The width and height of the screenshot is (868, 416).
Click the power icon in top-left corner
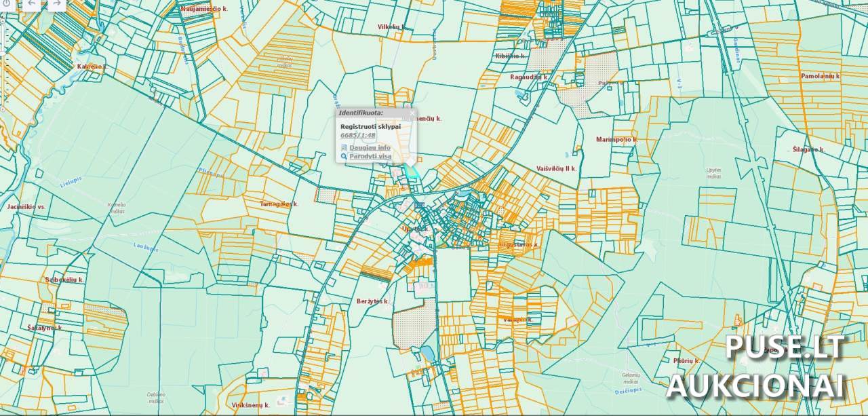6,3
